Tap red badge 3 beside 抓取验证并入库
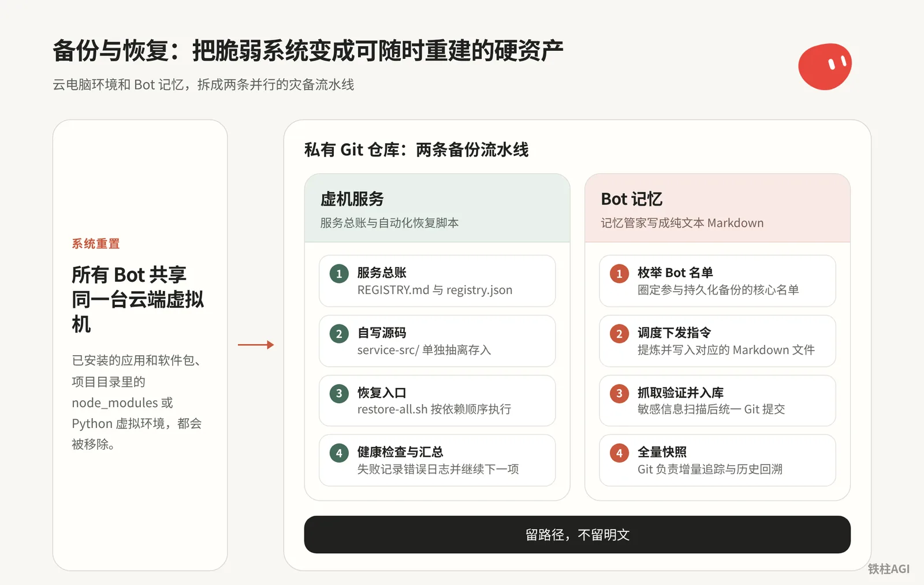 pos(619,393)
